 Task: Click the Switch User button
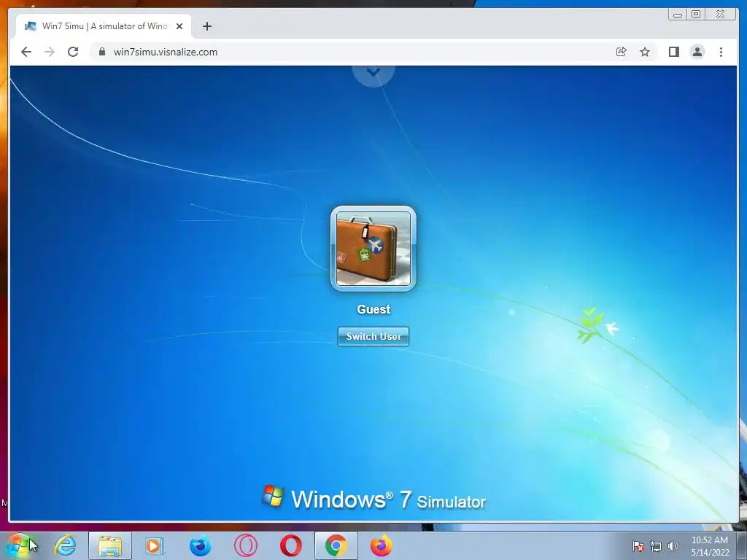373,336
